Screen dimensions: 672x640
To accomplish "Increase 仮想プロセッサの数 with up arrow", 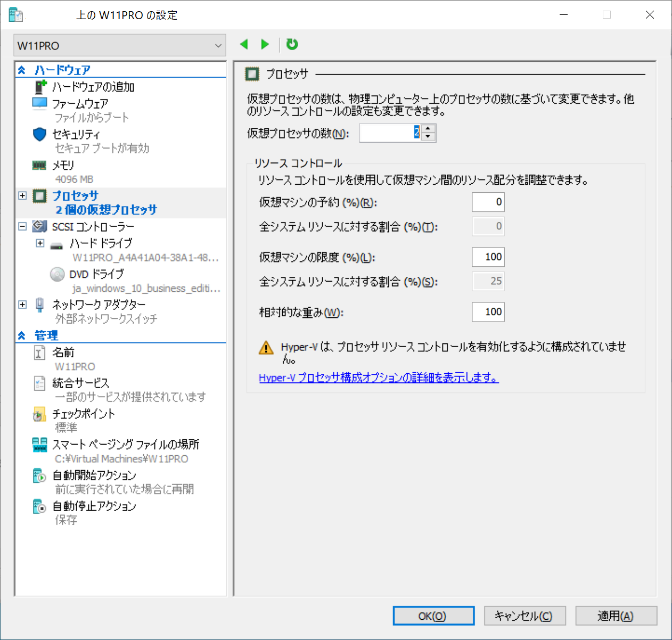I will pos(428,128).
